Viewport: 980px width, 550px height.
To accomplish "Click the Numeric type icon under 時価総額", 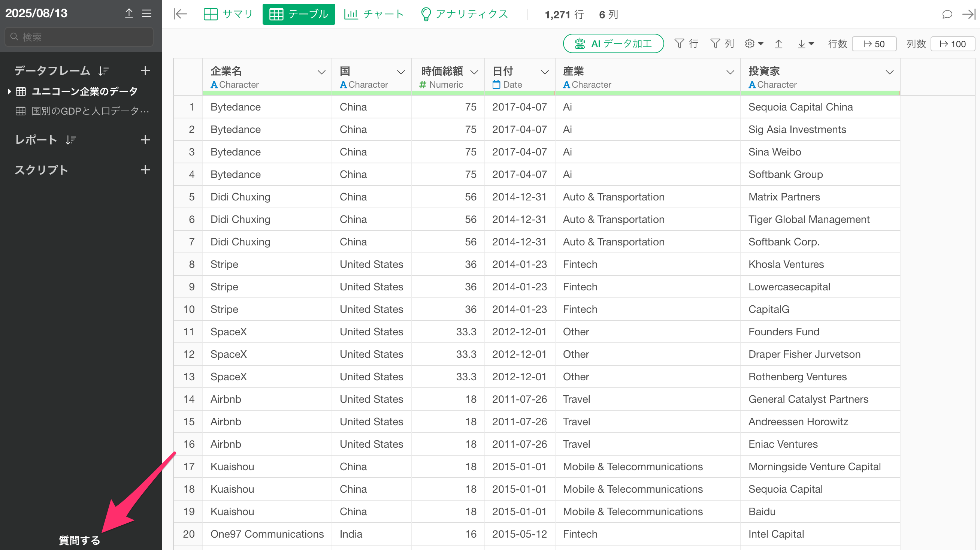I will pos(423,85).
